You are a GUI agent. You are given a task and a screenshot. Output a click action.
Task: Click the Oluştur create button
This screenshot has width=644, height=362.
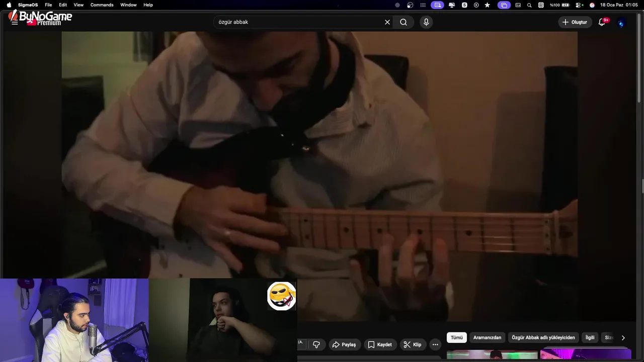click(x=575, y=22)
